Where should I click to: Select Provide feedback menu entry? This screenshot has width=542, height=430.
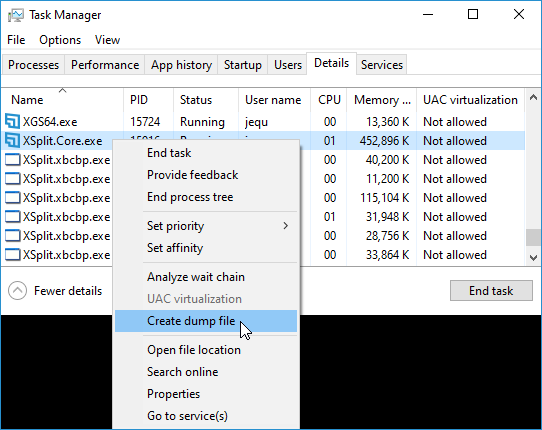206,175
